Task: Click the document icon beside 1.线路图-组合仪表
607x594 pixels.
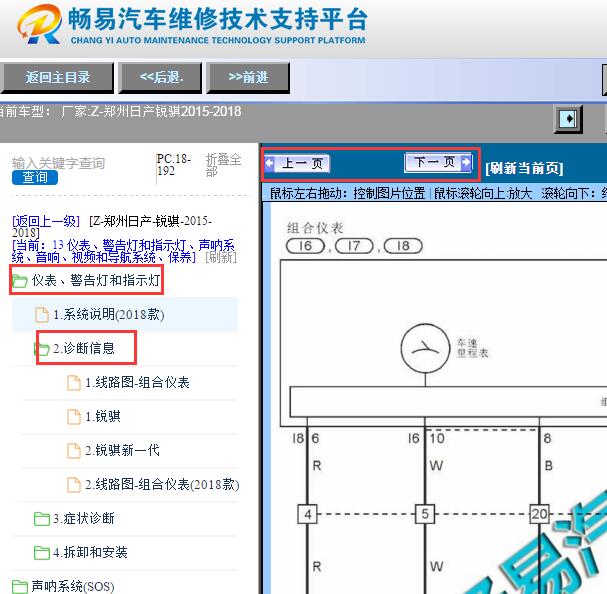Action: [x=74, y=383]
